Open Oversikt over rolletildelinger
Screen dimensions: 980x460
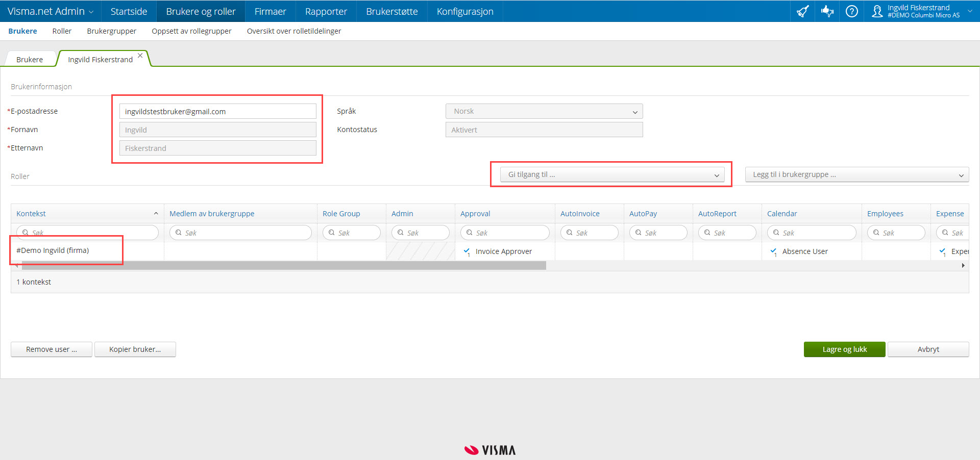[x=294, y=31]
